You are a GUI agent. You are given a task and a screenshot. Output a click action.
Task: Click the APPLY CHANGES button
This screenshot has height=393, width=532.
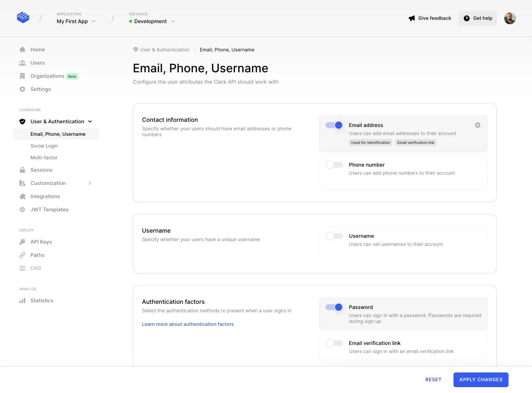pyautogui.click(x=481, y=379)
